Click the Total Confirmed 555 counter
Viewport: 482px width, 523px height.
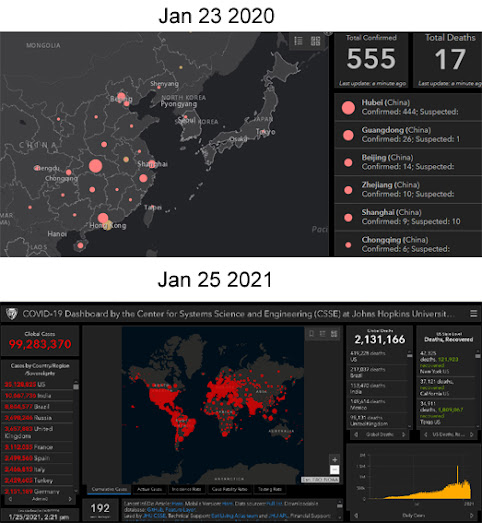[371, 60]
